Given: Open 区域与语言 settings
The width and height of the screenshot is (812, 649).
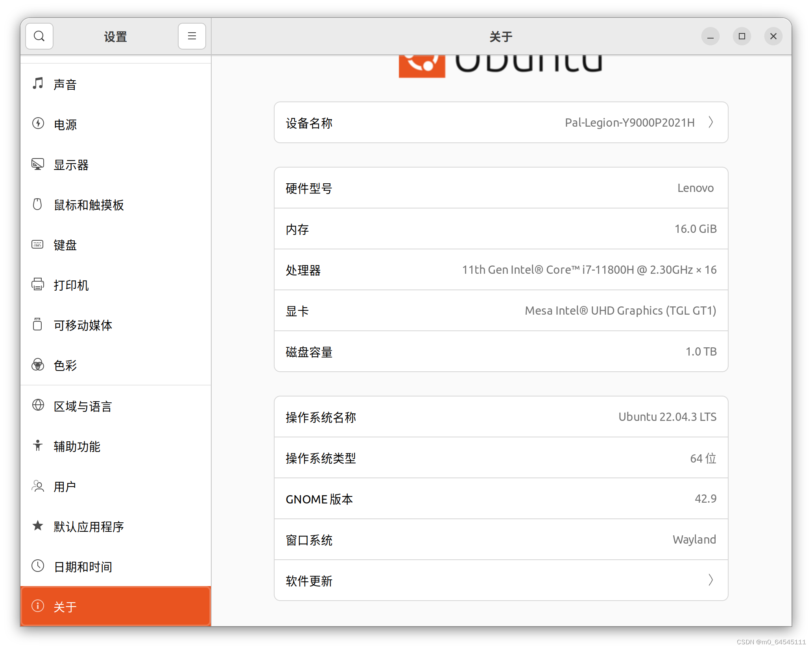Looking at the screenshot, I should pyautogui.click(x=116, y=406).
